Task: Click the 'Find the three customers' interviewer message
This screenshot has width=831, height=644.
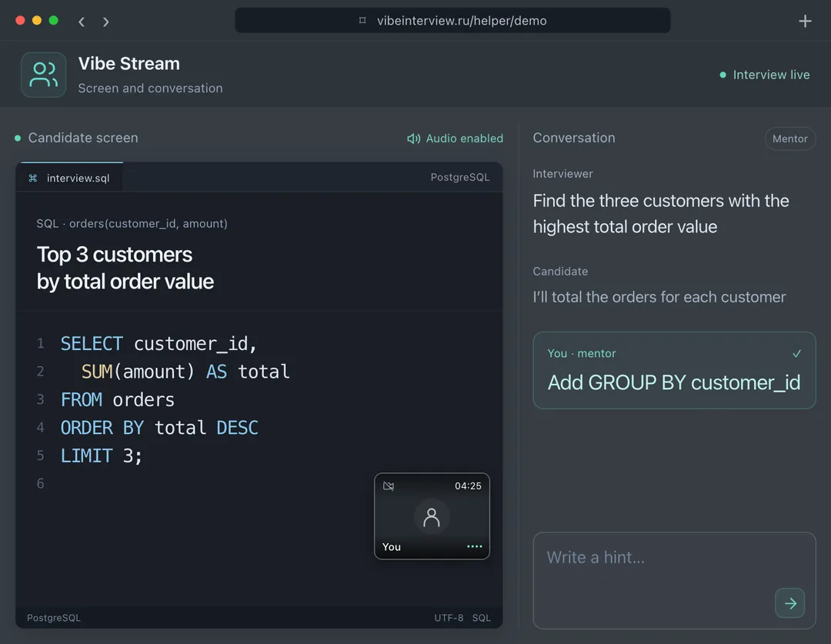Action: point(661,214)
